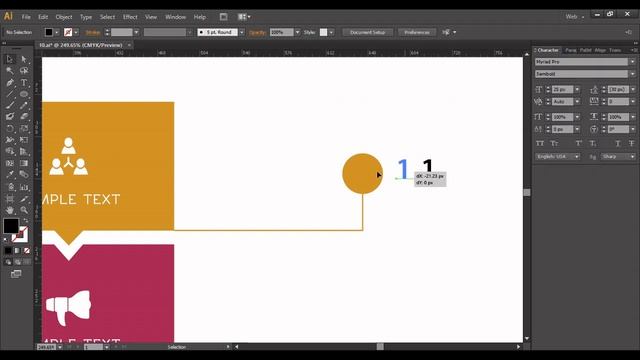Screen dimensions: 640x360
Task: Select the Pen tool
Action: (9, 82)
